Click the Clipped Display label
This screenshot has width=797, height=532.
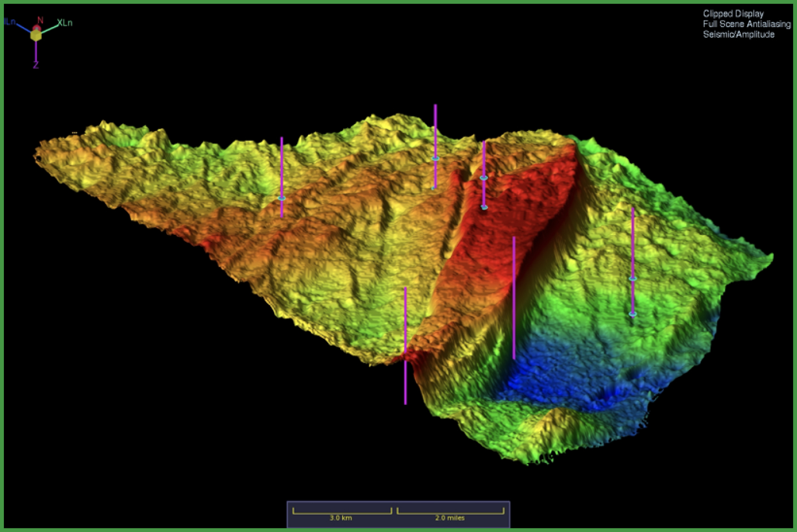733,14
